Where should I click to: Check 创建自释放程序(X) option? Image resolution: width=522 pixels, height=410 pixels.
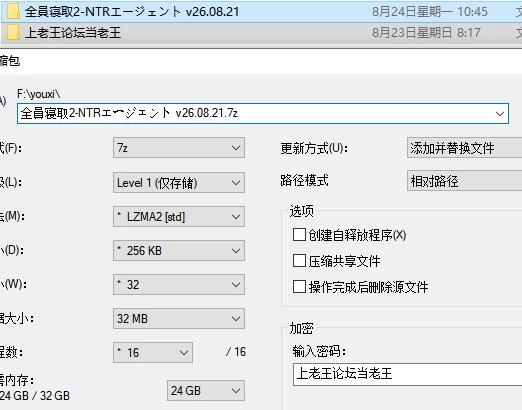[299, 235]
